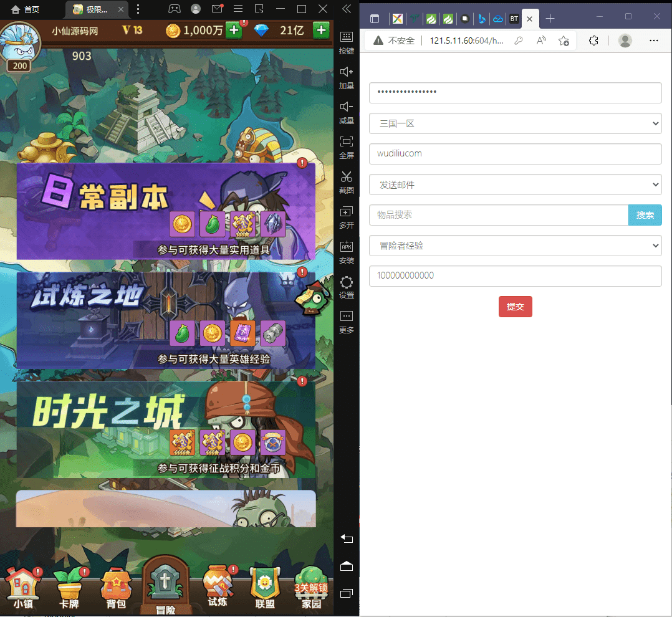Open 多开 multi-instance manager
The width and height of the screenshot is (672, 617).
coord(347,218)
